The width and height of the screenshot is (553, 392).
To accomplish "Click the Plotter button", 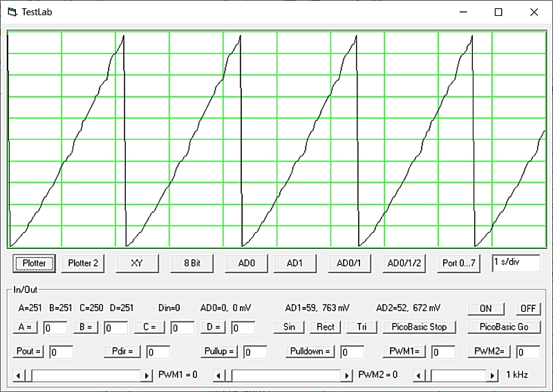I will click(35, 263).
